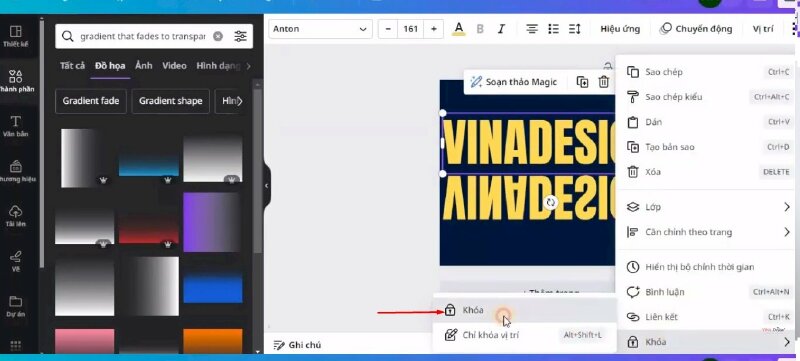This screenshot has width=800, height=361.
Task: Toggle italic formatting
Action: pos(502,29)
